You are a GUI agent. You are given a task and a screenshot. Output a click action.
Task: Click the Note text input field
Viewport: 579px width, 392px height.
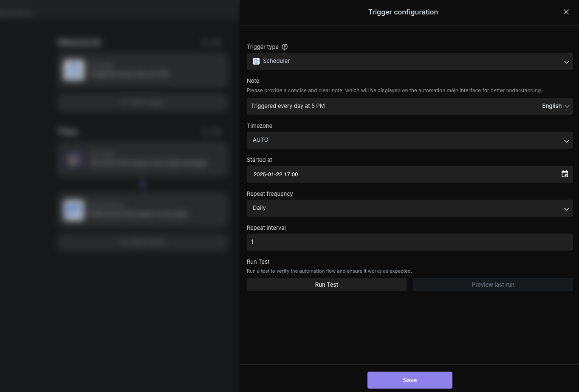pyautogui.click(x=393, y=106)
